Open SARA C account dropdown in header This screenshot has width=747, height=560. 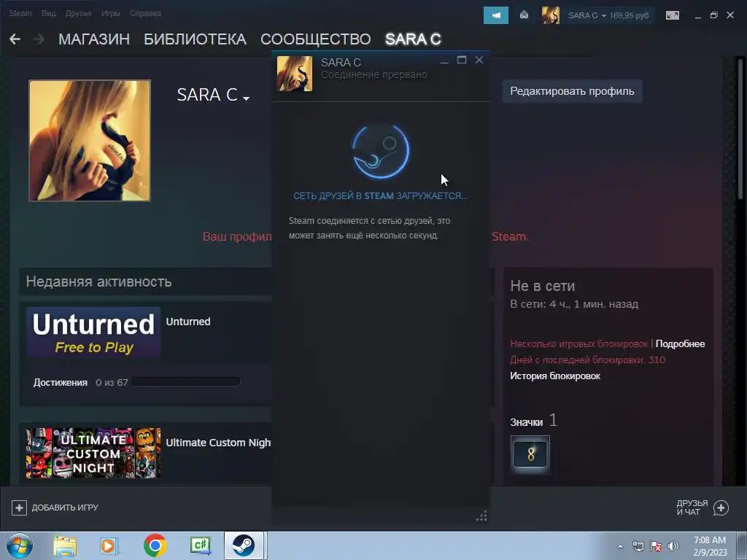click(608, 15)
